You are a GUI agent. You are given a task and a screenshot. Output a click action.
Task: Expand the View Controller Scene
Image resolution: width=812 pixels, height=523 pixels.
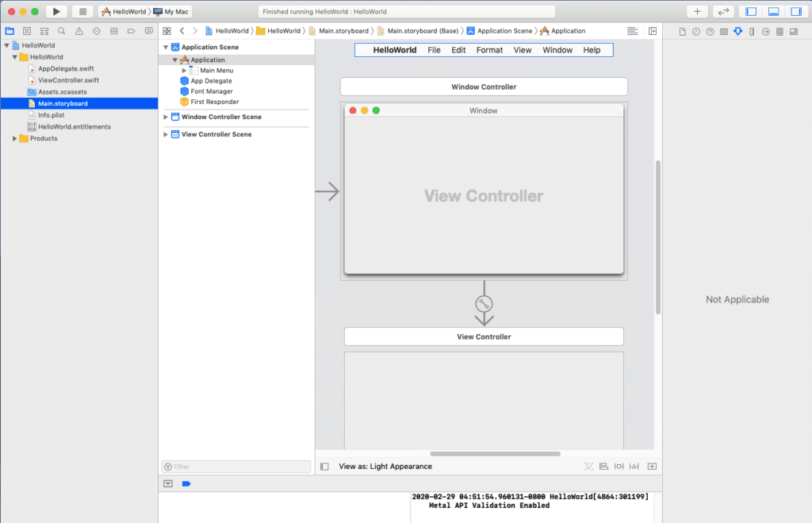(x=166, y=133)
